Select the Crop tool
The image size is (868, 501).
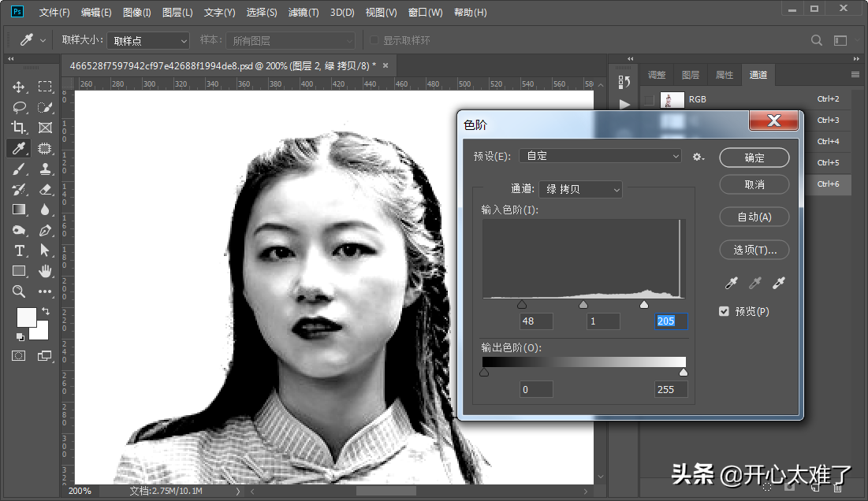click(19, 128)
